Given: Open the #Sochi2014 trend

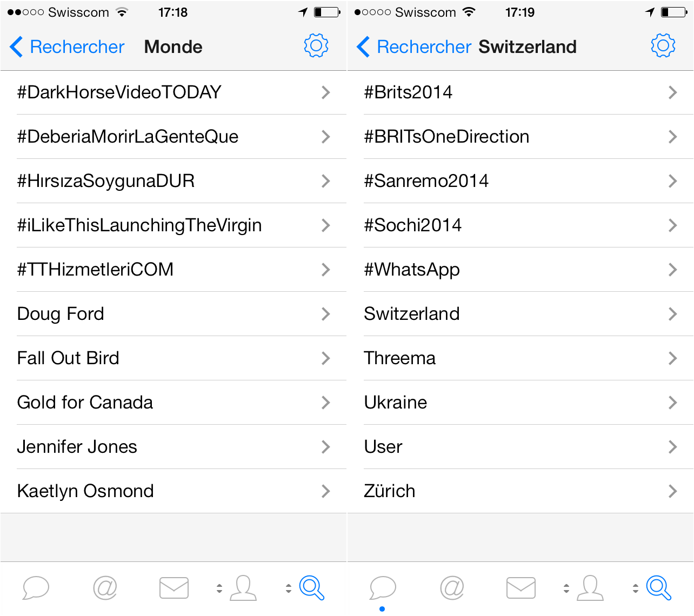Looking at the screenshot, I should (x=520, y=225).
